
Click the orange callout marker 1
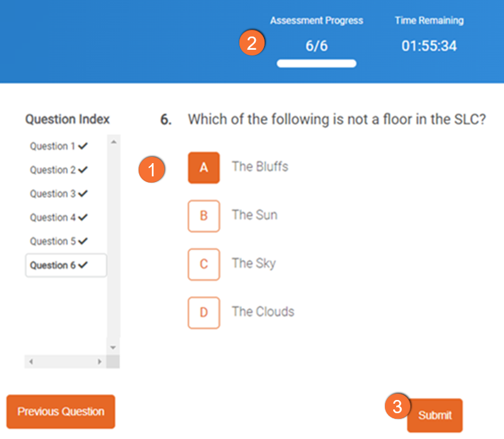pos(152,170)
